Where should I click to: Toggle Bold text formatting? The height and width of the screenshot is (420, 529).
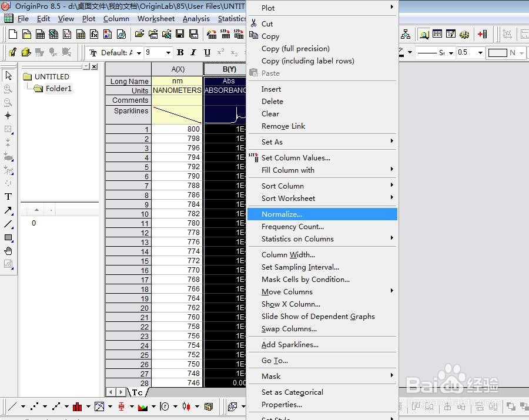coord(180,53)
